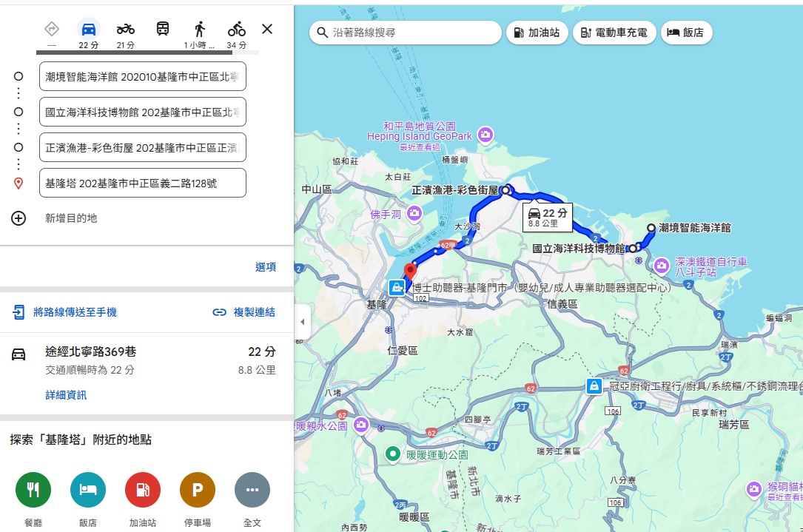Click the 和平島地質公園 photo marker
The image size is (803, 532).
(x=486, y=135)
